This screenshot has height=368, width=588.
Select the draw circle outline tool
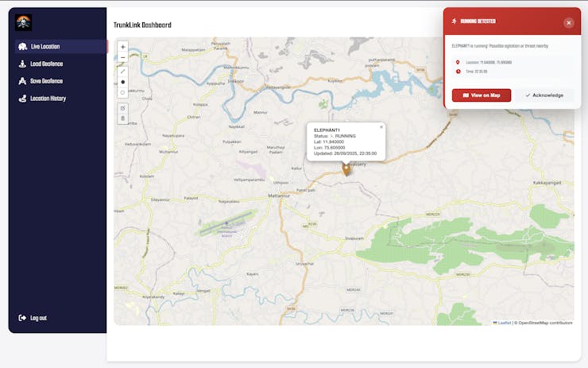(122, 92)
